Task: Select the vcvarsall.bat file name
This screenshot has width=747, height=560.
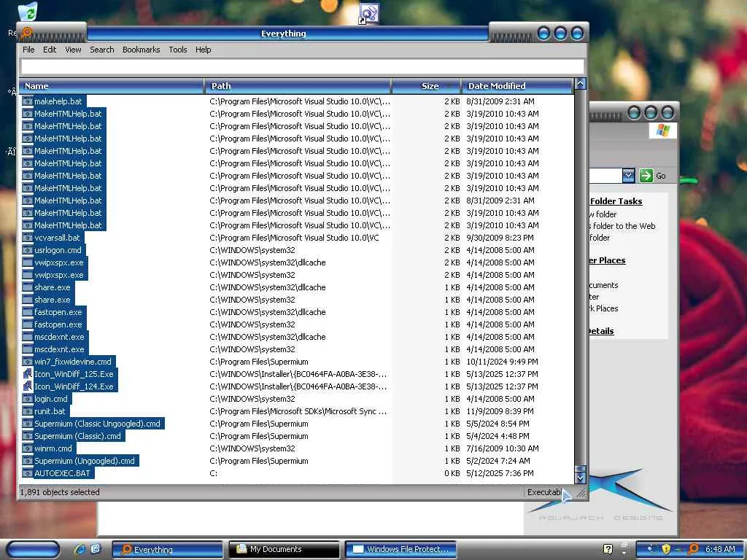Action: click(x=57, y=238)
